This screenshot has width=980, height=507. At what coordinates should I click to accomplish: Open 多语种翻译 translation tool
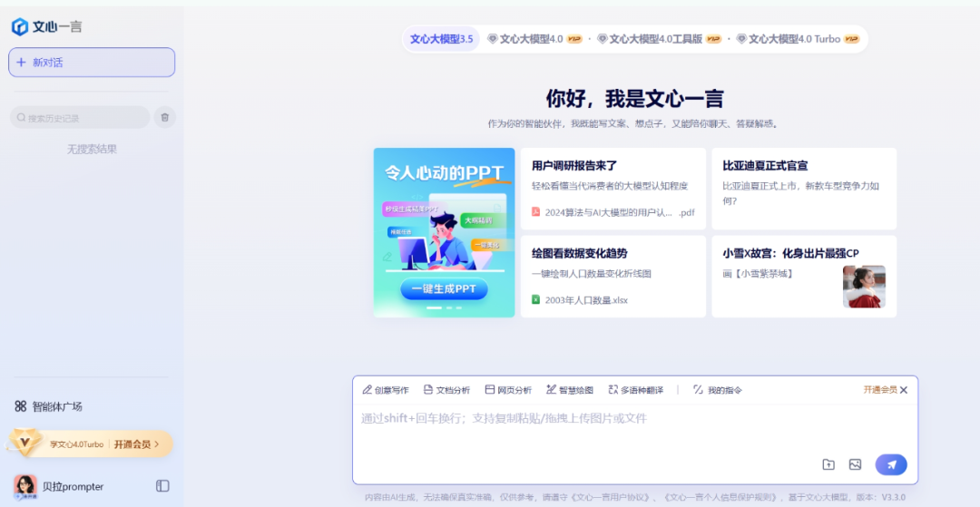pos(636,390)
